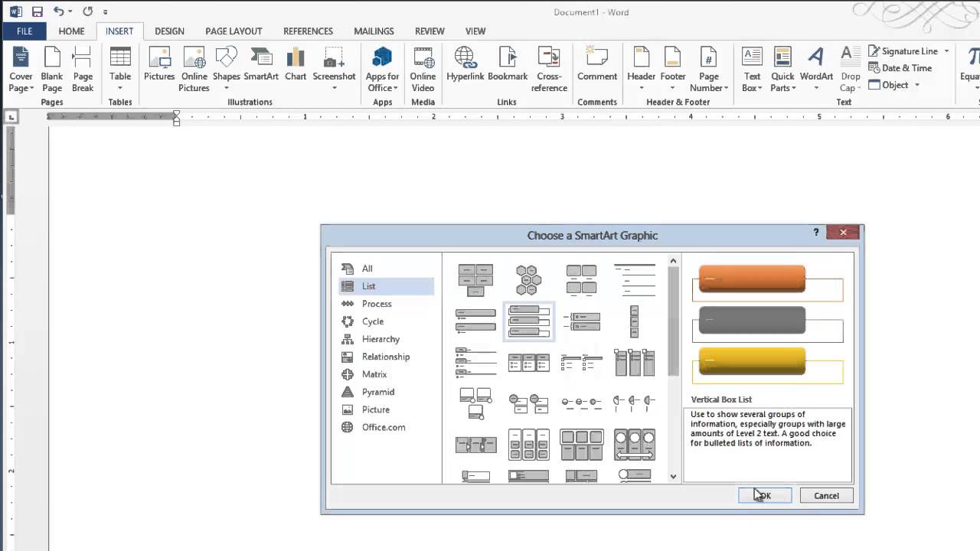Switch to the REVIEW tab
The image size is (980, 551).
click(x=430, y=31)
